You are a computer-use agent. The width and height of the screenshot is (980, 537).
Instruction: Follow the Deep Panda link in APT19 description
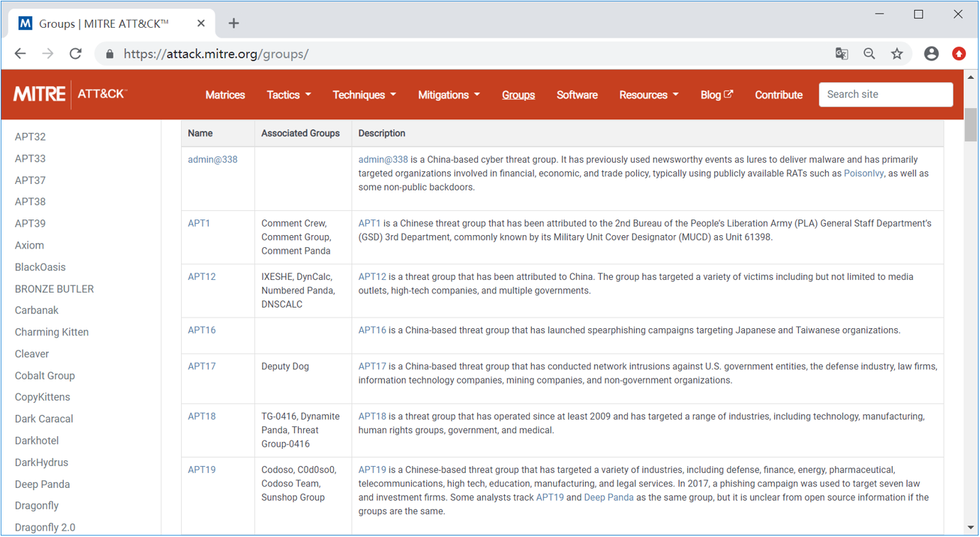tap(609, 497)
